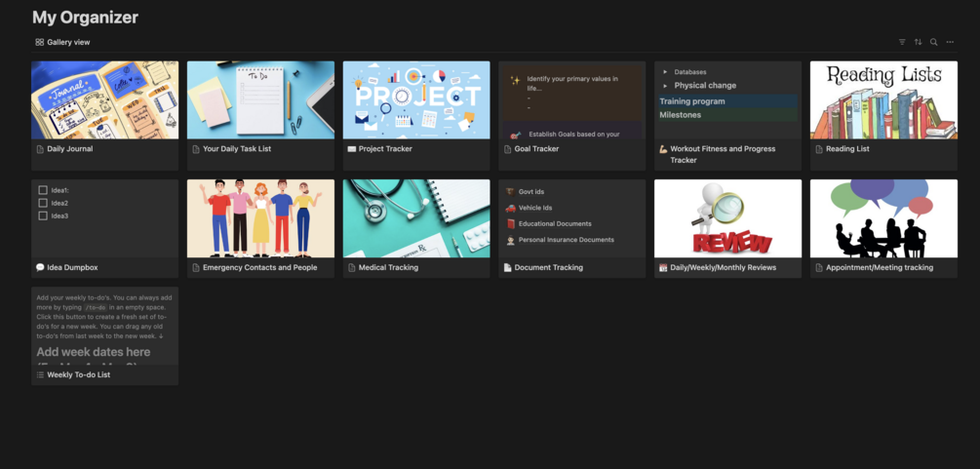Click 'Identify your primary values in life' text
The width and height of the screenshot is (980, 469).
[572, 84]
